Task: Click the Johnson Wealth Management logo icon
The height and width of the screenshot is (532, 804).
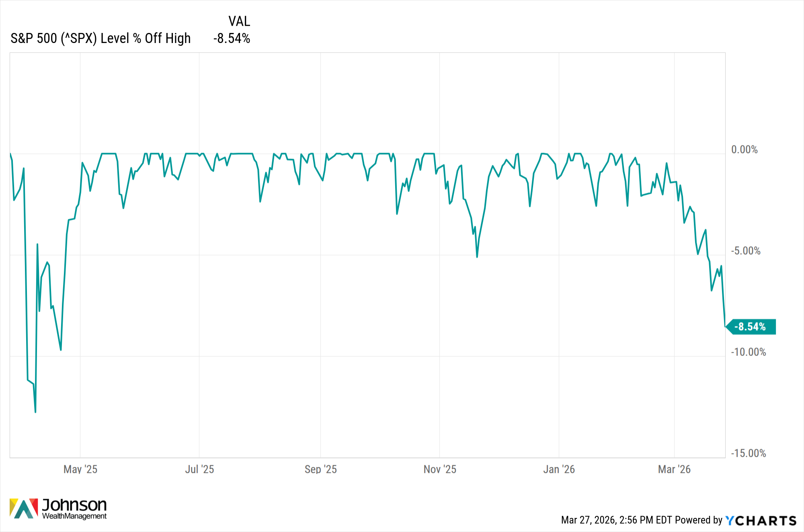Action: pos(24,508)
